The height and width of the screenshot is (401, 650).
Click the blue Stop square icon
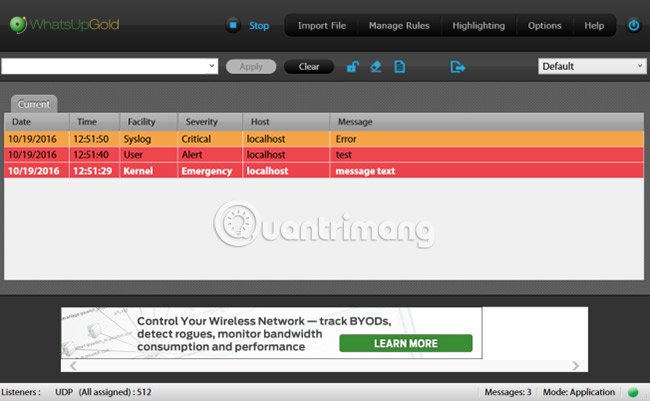pyautogui.click(x=233, y=25)
